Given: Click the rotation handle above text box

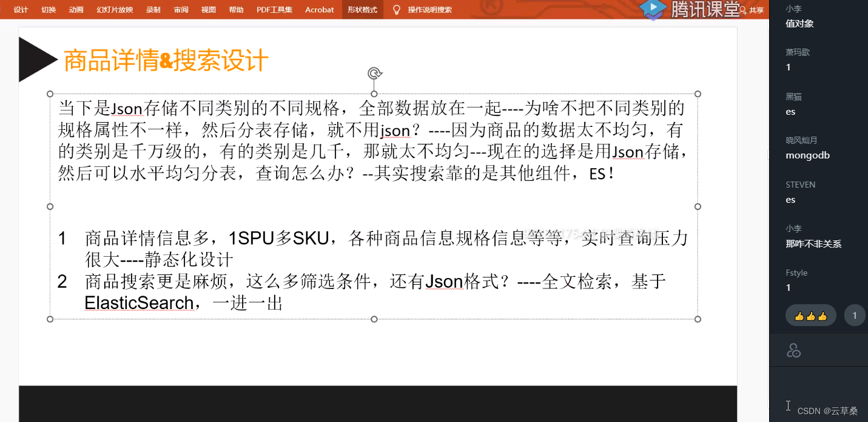Looking at the screenshot, I should click(374, 73).
